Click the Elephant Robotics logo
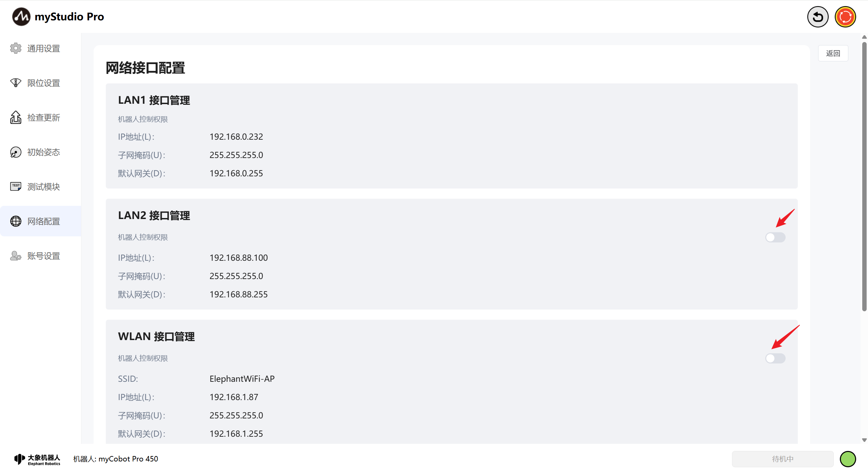The image size is (868, 474). click(37, 459)
